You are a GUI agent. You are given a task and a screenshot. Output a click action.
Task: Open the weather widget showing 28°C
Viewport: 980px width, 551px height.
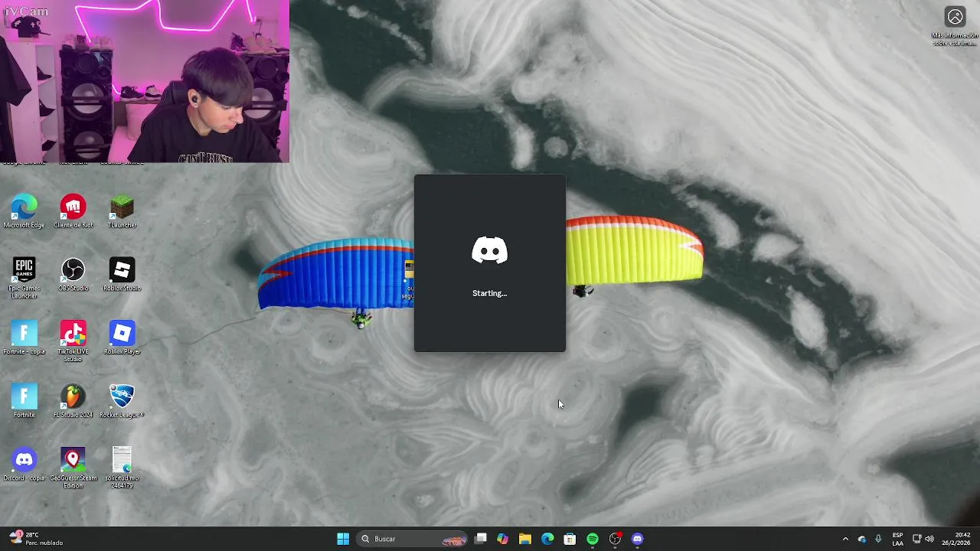[37, 539]
